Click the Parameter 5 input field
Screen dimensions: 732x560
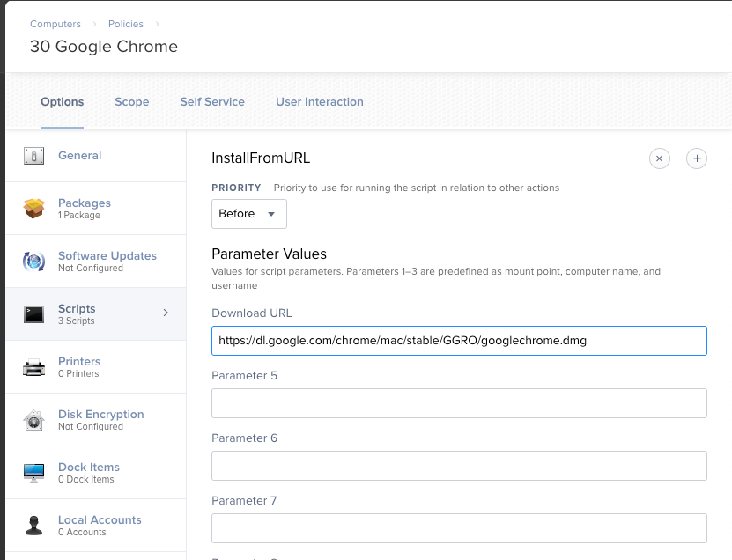(459, 403)
